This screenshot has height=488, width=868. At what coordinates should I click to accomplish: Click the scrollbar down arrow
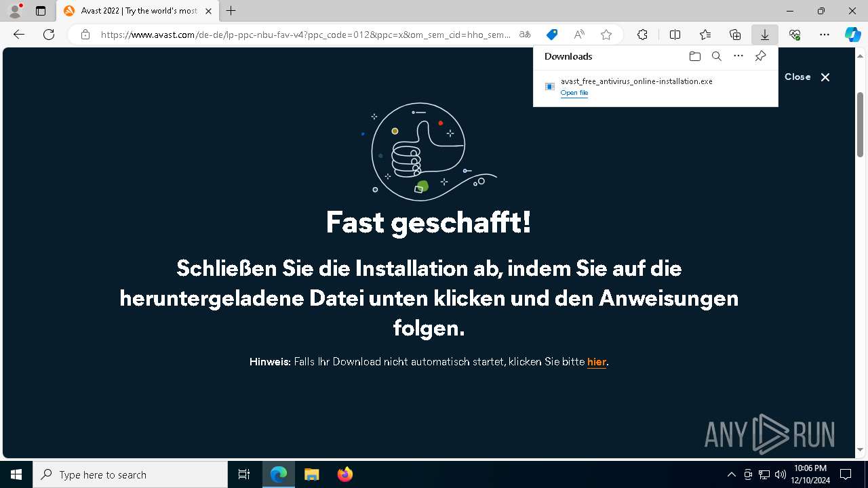click(861, 449)
